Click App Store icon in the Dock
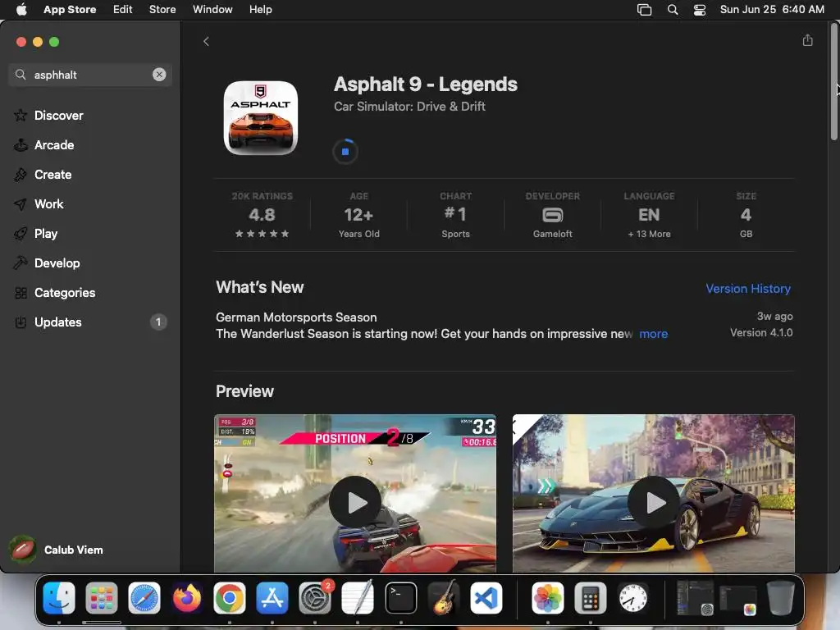840x630 pixels. click(x=272, y=598)
